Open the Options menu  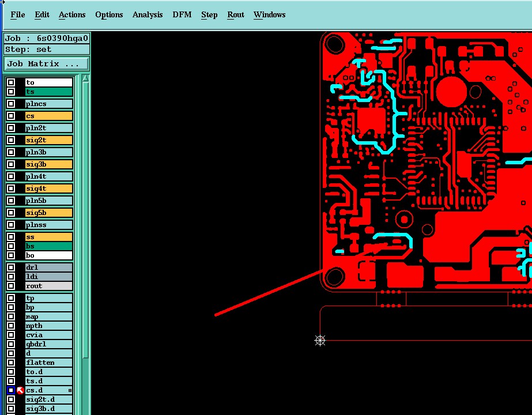point(109,15)
